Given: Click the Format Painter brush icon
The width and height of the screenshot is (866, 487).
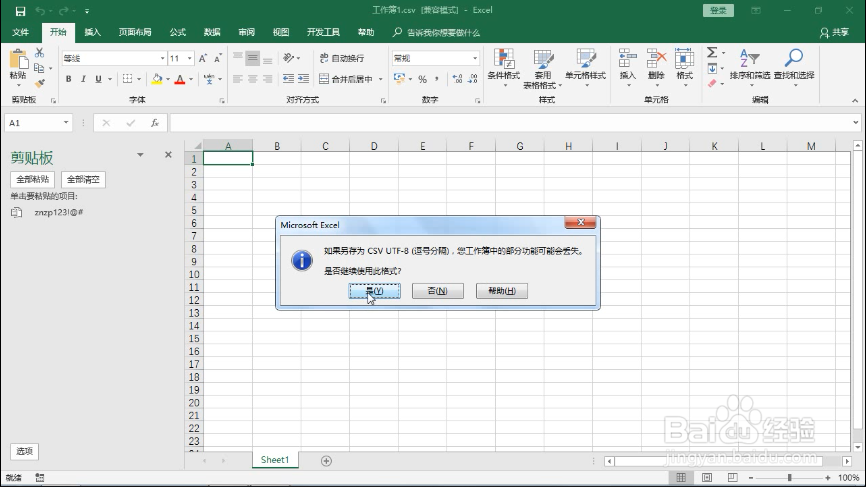Looking at the screenshot, I should coord(39,83).
